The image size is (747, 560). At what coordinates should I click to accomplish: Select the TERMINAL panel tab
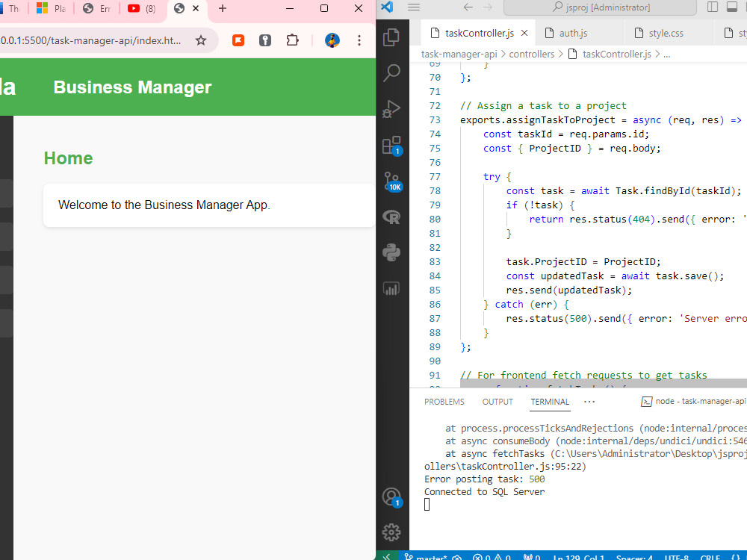click(550, 402)
